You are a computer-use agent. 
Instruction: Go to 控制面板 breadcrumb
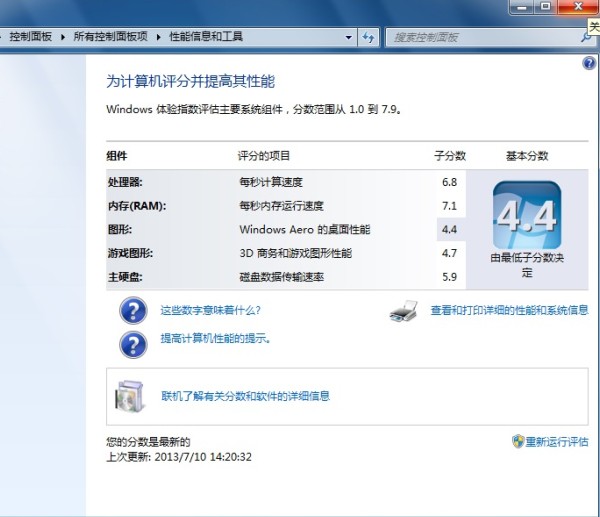31,37
